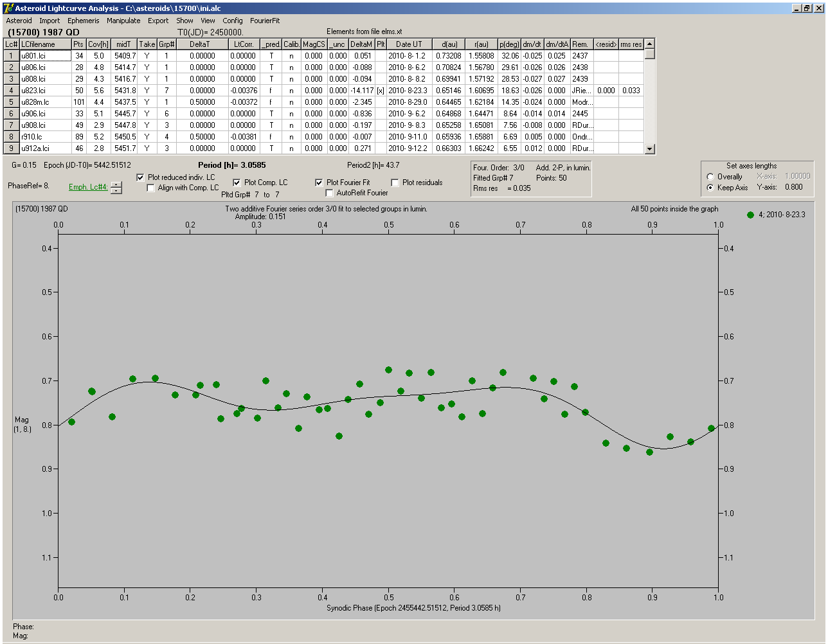The height and width of the screenshot is (644, 828).
Task: Open the Import menu
Action: 50,21
